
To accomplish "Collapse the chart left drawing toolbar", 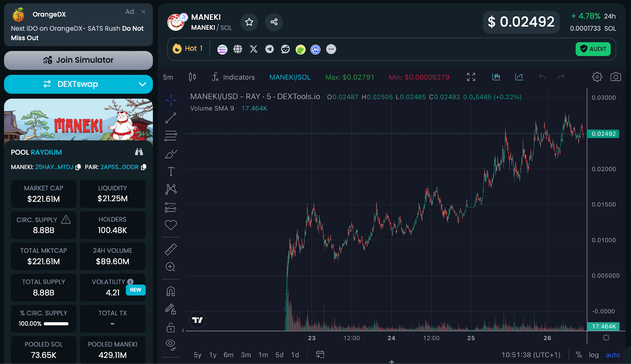I will (183, 330).
